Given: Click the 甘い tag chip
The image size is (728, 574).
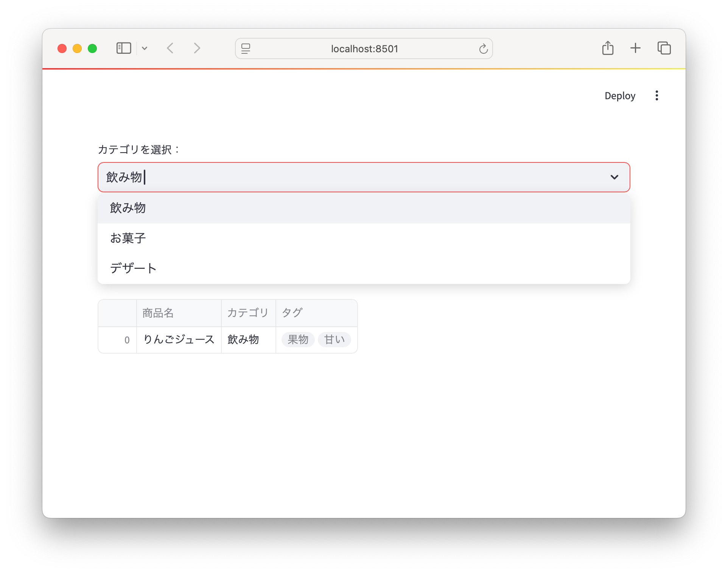Looking at the screenshot, I should pyautogui.click(x=334, y=340).
